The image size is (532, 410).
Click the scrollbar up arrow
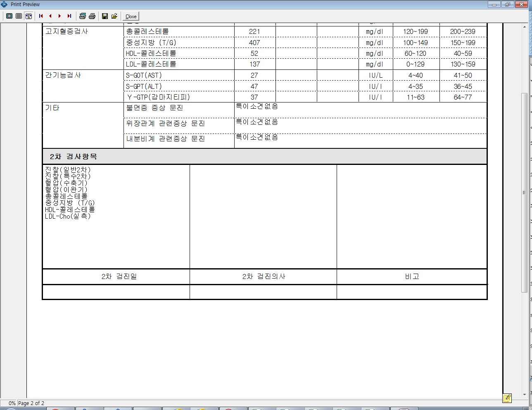[x=525, y=27]
